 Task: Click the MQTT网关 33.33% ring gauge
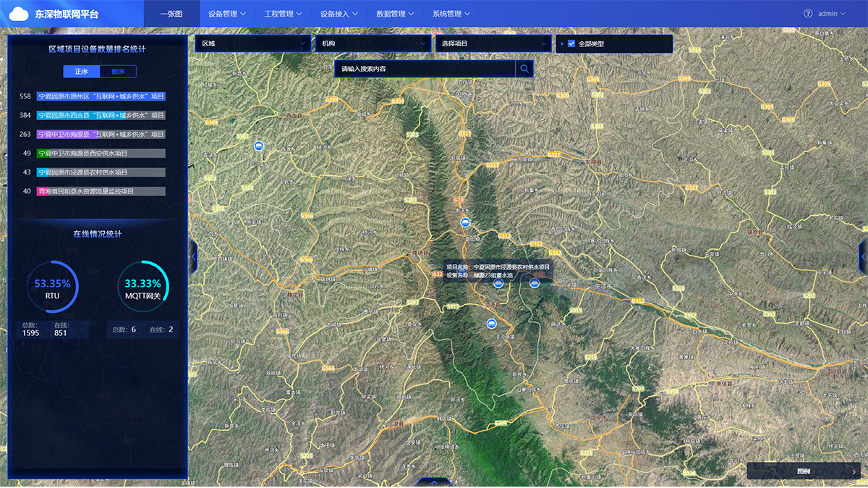(143, 287)
